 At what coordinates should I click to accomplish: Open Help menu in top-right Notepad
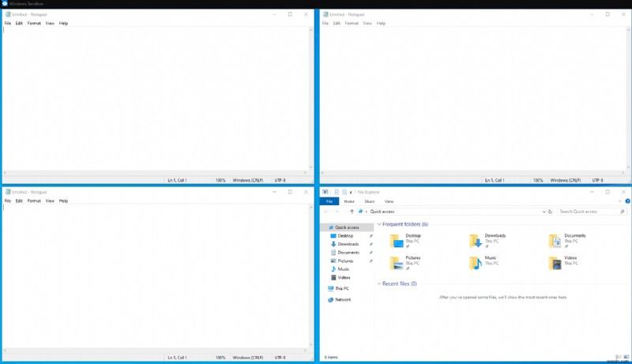(x=382, y=24)
